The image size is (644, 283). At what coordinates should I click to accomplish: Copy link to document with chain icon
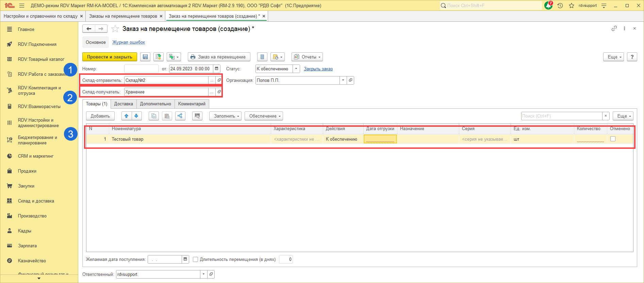coord(614,29)
